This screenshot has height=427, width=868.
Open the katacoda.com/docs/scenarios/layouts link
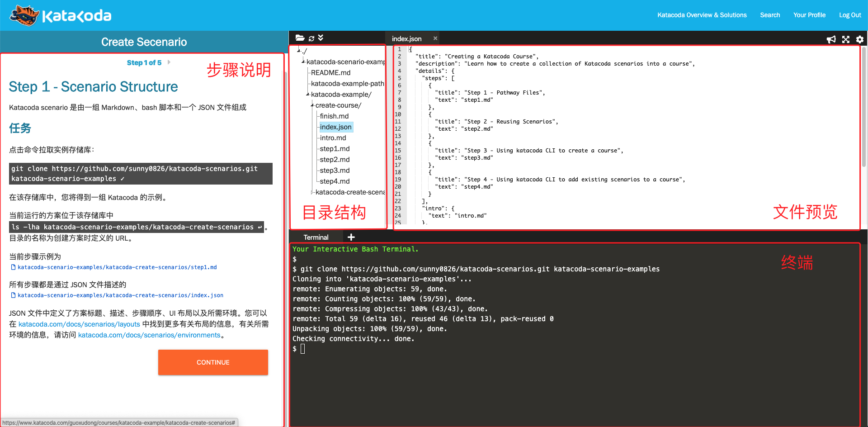click(79, 324)
